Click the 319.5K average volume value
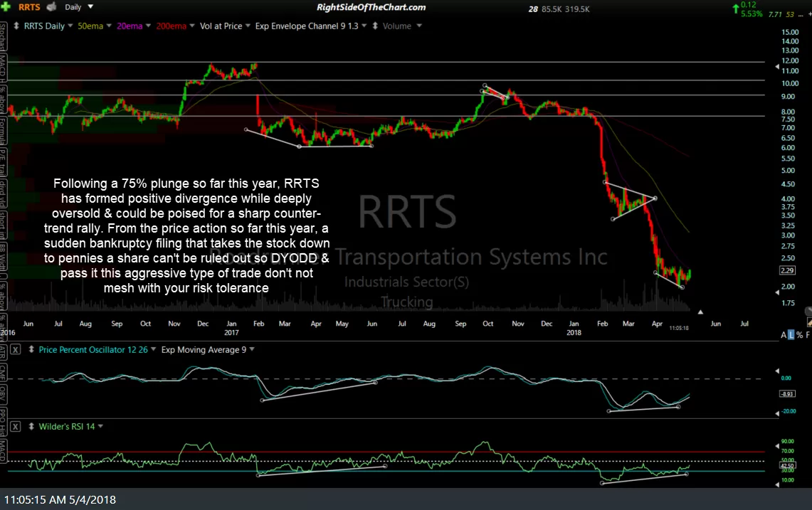This screenshot has height=510, width=812. click(x=577, y=9)
